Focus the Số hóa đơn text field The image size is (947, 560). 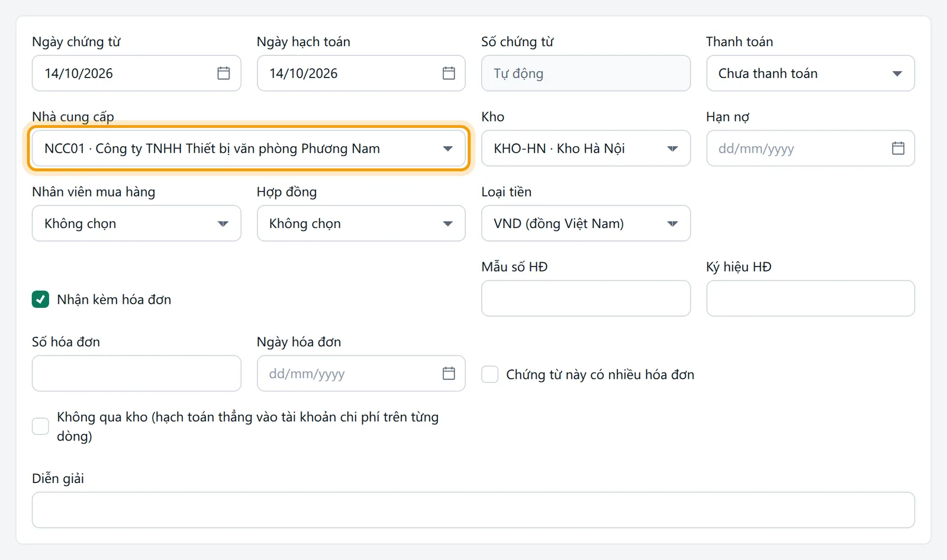click(x=136, y=374)
